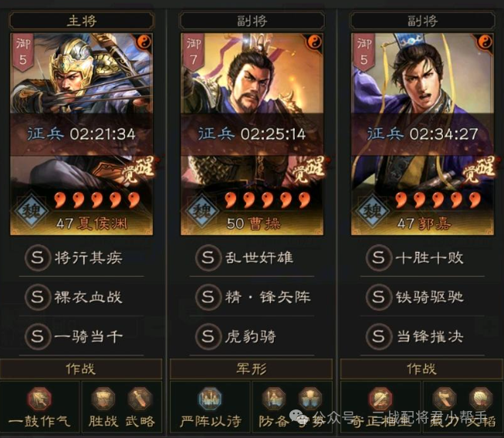Open the 主将 slot header
Viewport: 504px width, 438px height.
click(x=82, y=21)
